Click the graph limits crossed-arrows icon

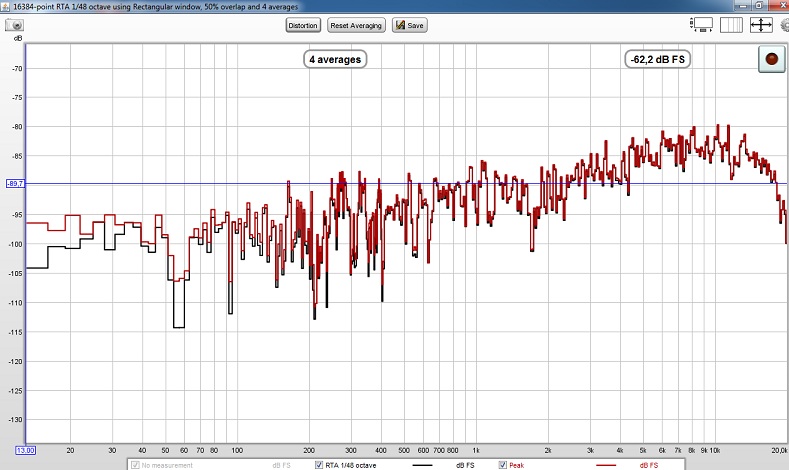[761, 25]
